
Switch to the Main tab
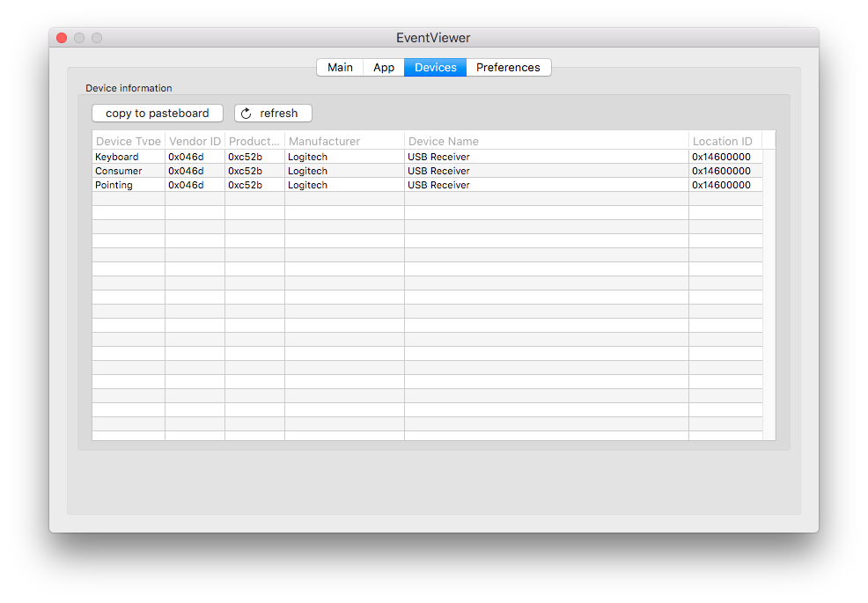(x=340, y=68)
